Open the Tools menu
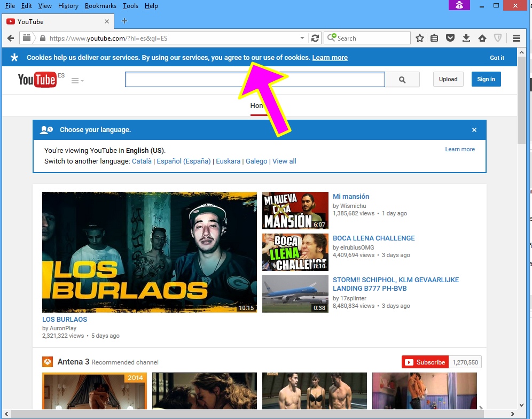This screenshot has width=532, height=419. point(130,6)
